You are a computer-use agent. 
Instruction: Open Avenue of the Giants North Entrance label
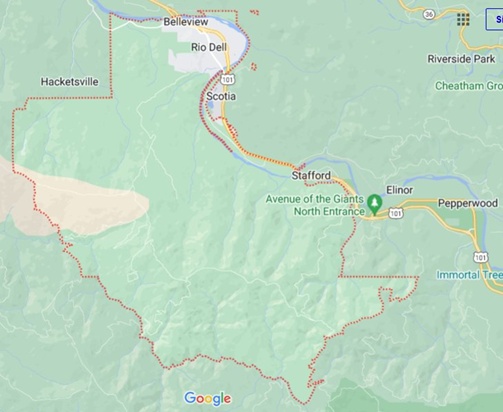(x=315, y=205)
